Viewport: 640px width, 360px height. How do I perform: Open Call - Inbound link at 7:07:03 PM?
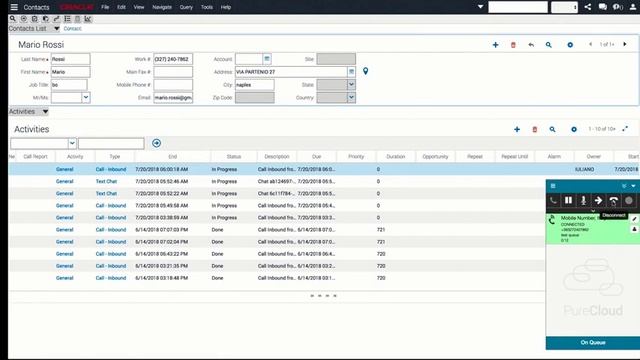tap(111, 229)
